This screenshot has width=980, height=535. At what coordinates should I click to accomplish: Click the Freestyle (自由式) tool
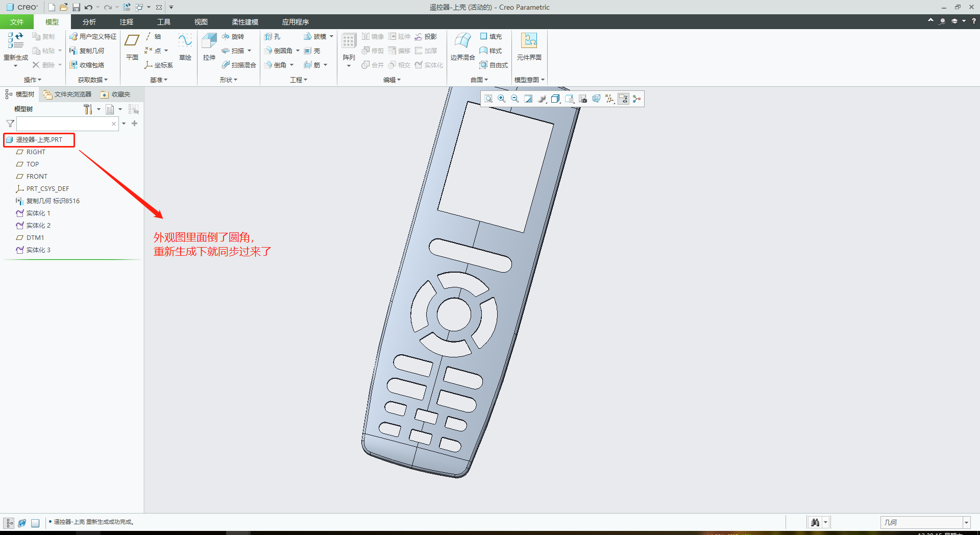[494, 65]
